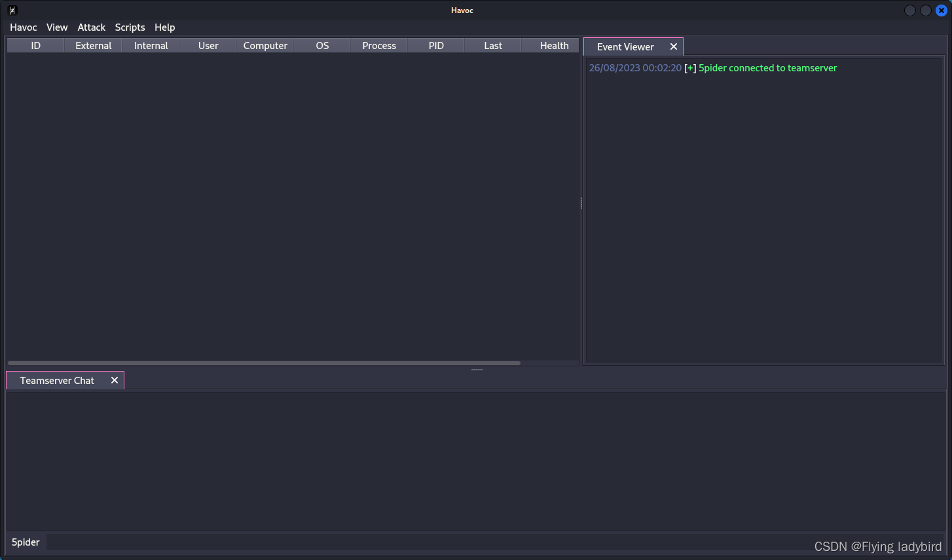The height and width of the screenshot is (560, 952).
Task: Click the session table horizontal scrollbar
Action: (264, 362)
